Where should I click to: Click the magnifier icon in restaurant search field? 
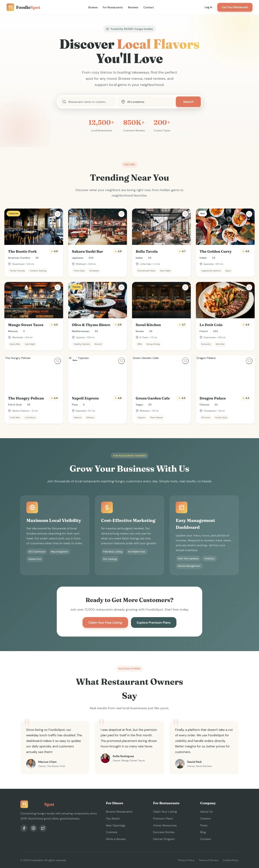(x=64, y=102)
